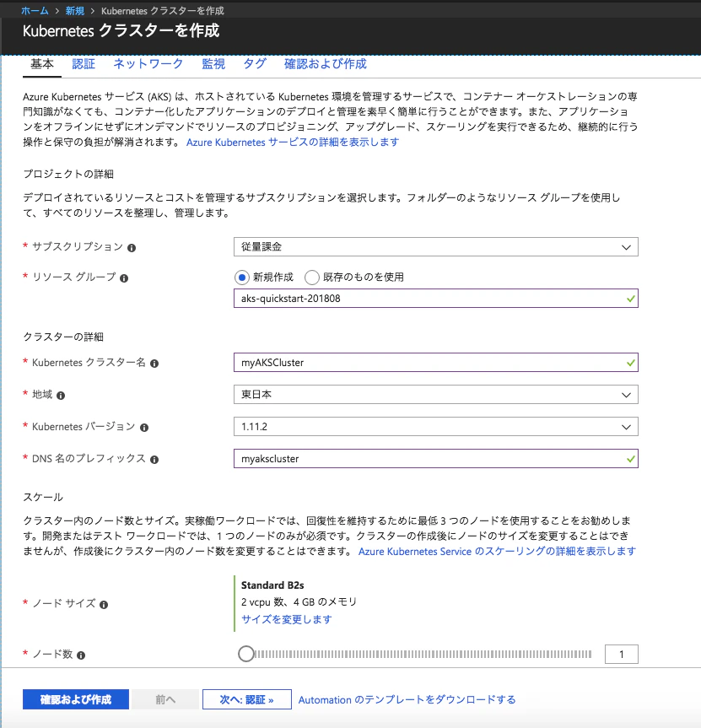Click the ノード数 slider track
701x728 pixels.
423,654
